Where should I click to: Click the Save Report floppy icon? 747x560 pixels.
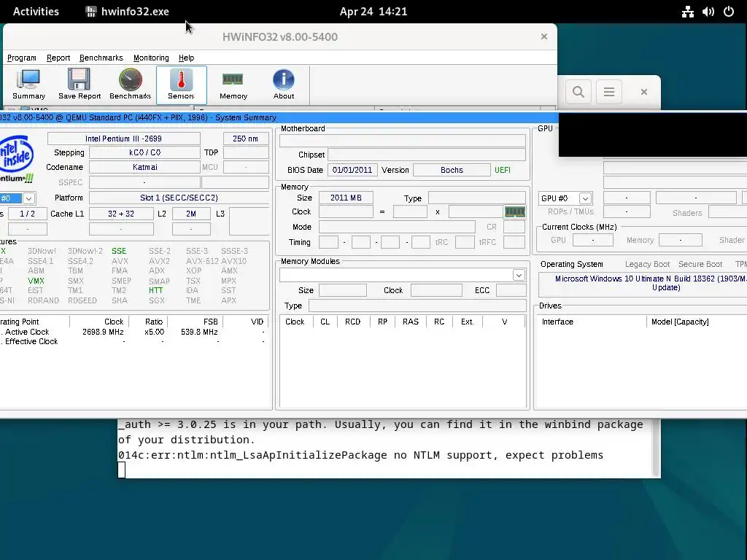(80, 85)
